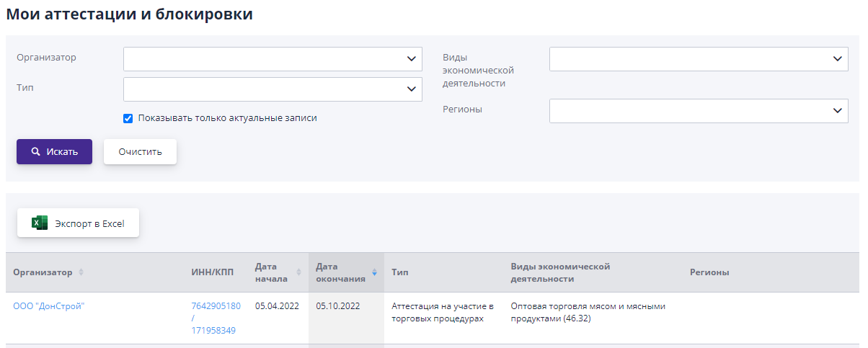Open the 7642905180 ИНН/КПП link
Screen dimensions: 868x348
coord(216,306)
